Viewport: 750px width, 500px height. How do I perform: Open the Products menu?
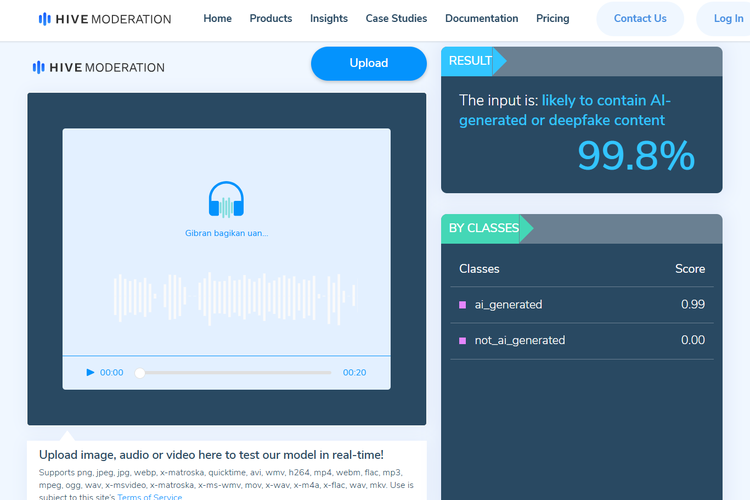pos(271,19)
